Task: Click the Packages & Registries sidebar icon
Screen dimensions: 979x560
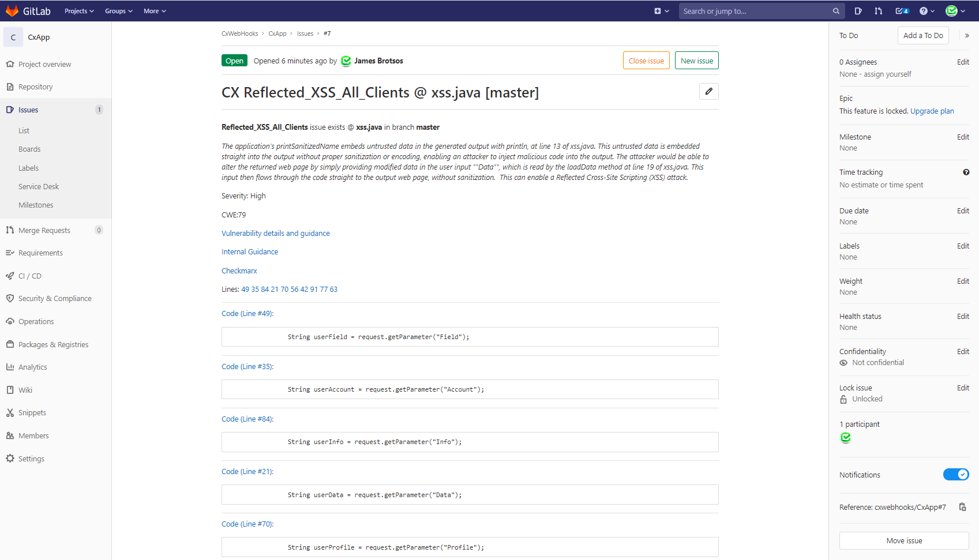Action: pos(10,344)
